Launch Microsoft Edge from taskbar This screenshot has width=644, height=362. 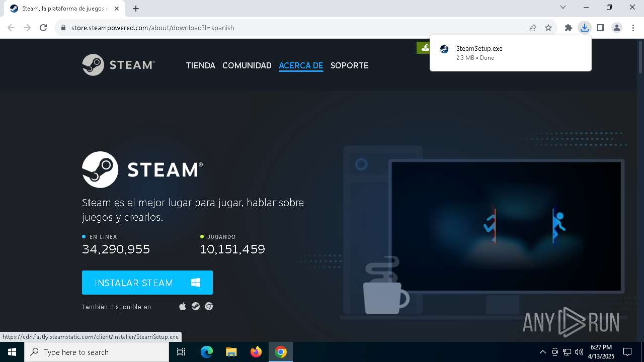[207, 352]
